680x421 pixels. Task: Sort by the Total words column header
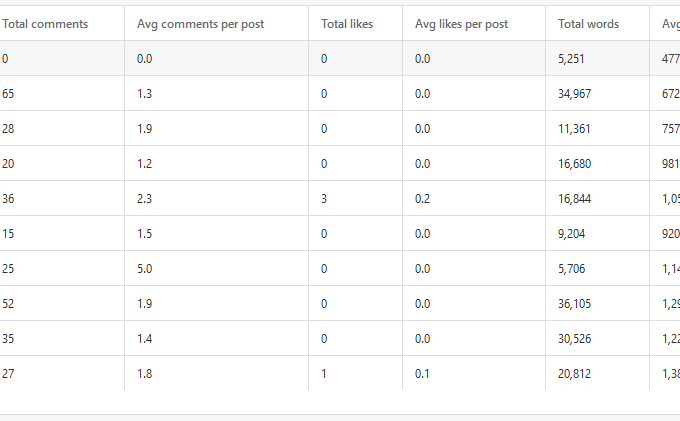tap(588, 24)
